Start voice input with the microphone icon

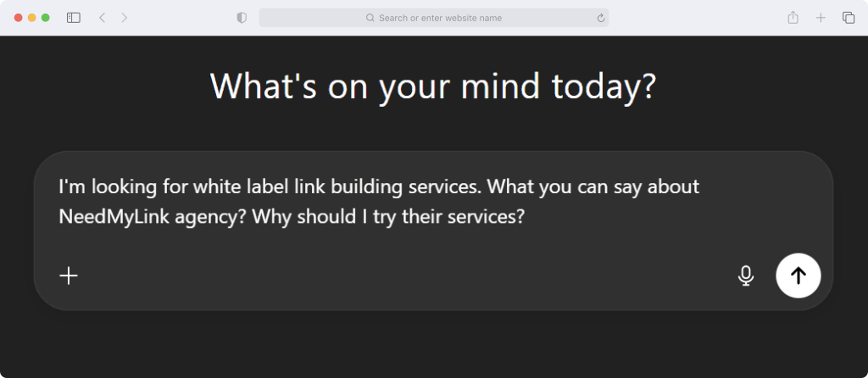coord(746,275)
